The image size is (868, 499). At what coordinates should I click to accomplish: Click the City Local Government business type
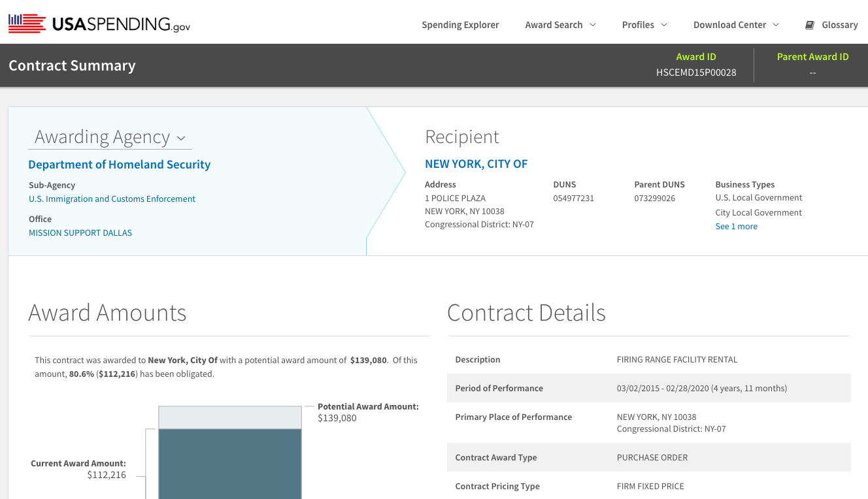pyautogui.click(x=758, y=212)
